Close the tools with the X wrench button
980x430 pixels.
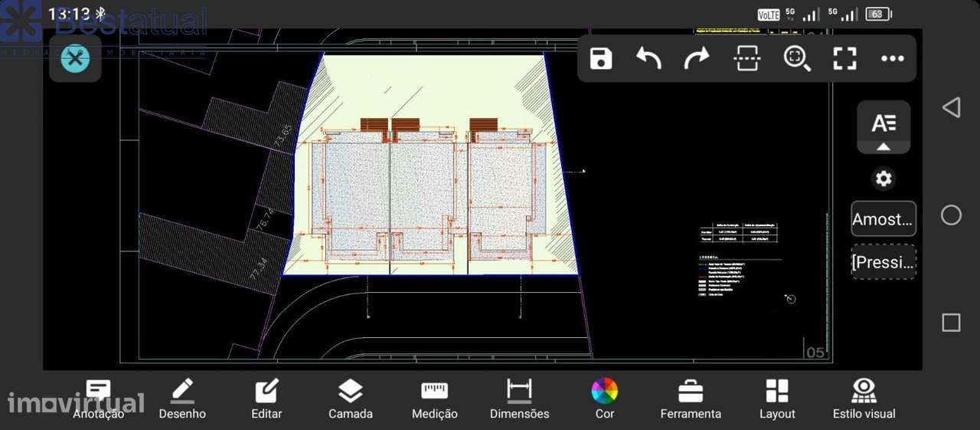75,58
